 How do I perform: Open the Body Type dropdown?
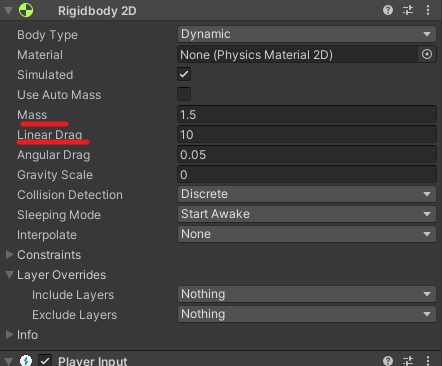pos(307,34)
